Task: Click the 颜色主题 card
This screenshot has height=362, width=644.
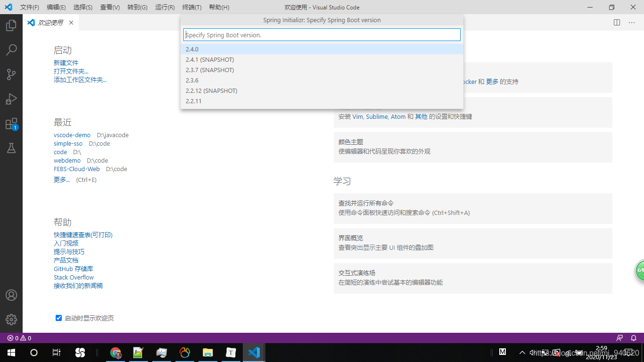Action: pos(473,147)
